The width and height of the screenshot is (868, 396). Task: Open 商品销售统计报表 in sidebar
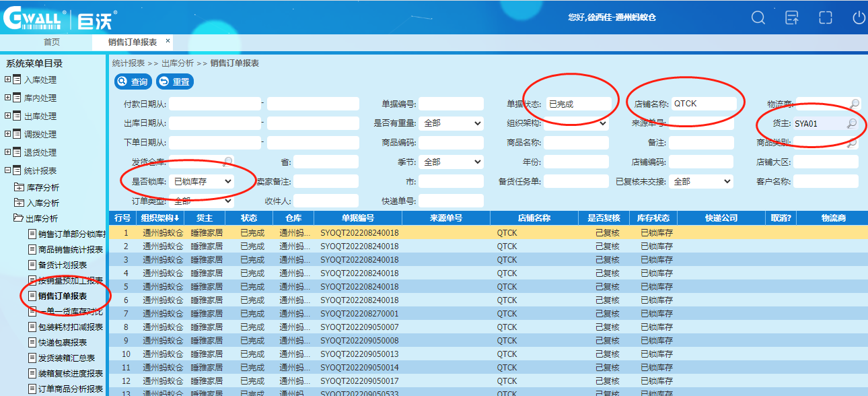click(x=71, y=249)
